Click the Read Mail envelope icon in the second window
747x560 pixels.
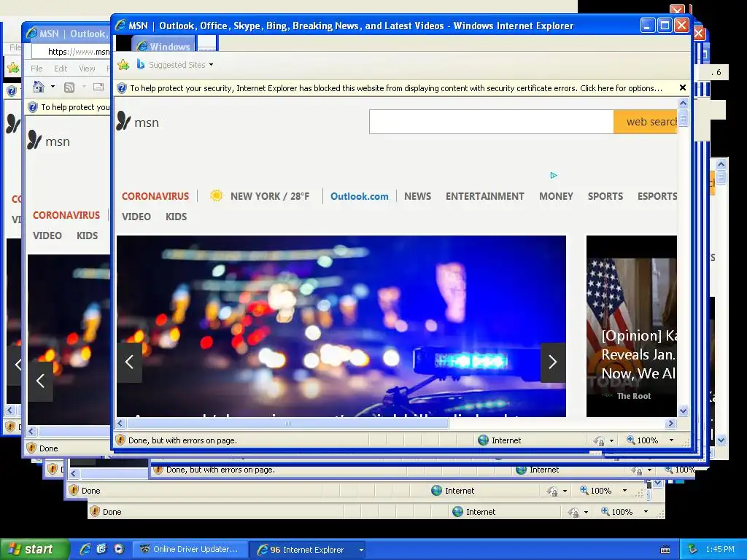click(x=98, y=87)
